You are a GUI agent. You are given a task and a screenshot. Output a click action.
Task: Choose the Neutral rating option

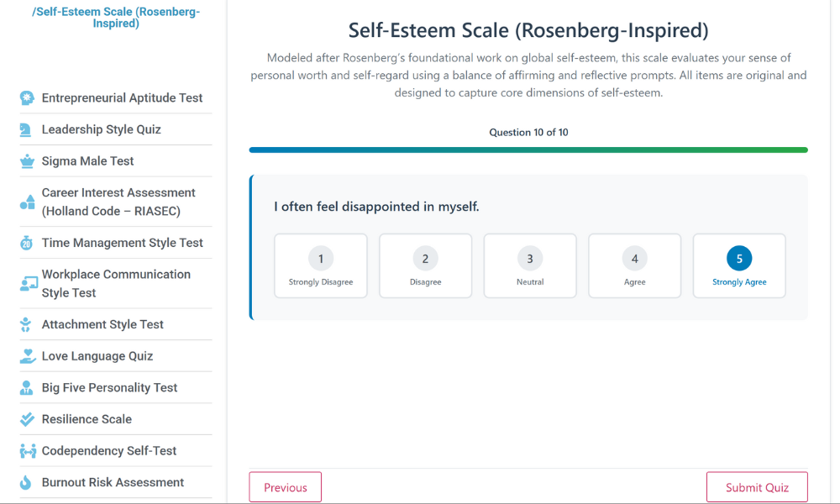click(x=530, y=265)
